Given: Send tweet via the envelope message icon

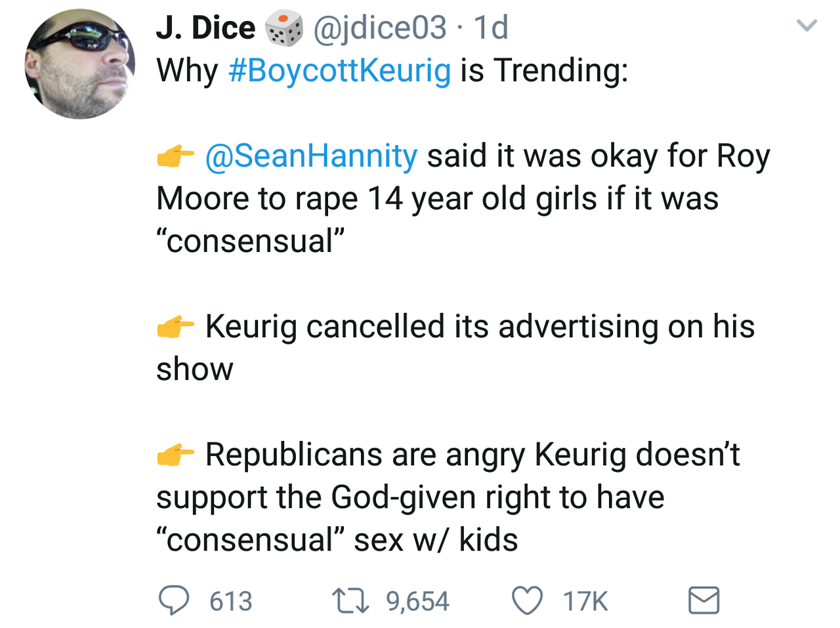Looking at the screenshot, I should pos(703,600).
